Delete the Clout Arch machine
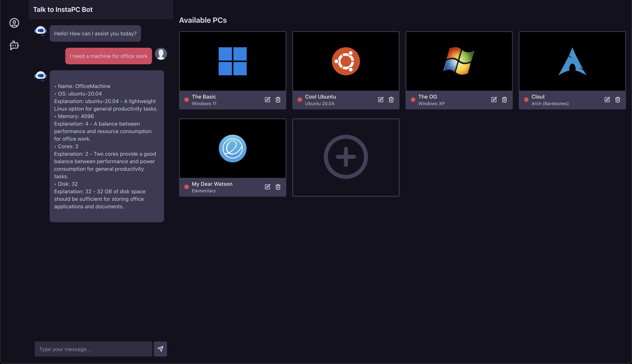 pos(618,99)
